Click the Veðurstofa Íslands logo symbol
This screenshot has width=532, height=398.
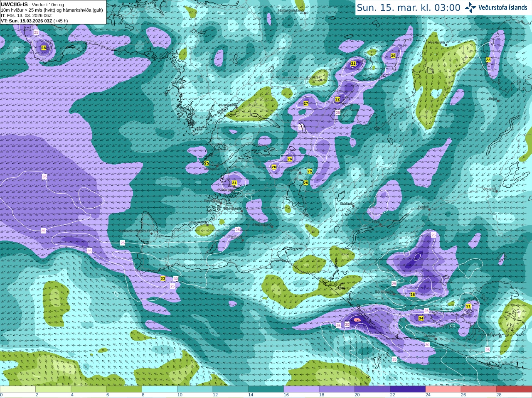pyautogui.click(x=470, y=7)
